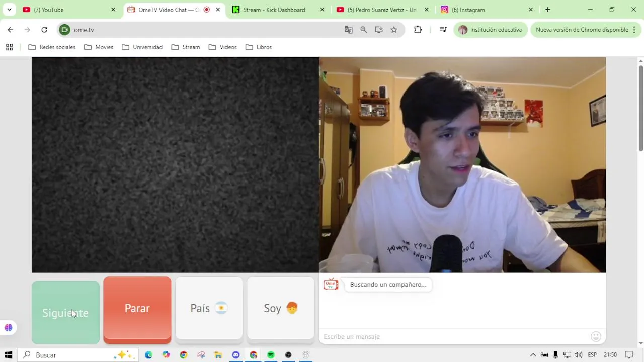Click the pink brain extension icon at left edge
The height and width of the screenshot is (362, 644).
point(8,328)
